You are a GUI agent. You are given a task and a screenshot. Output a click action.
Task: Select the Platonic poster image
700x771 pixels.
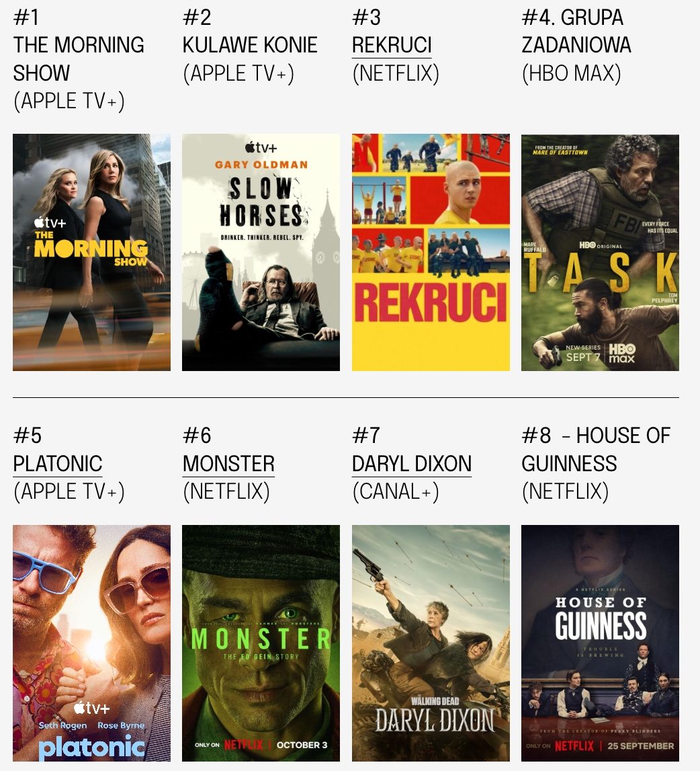(91, 643)
